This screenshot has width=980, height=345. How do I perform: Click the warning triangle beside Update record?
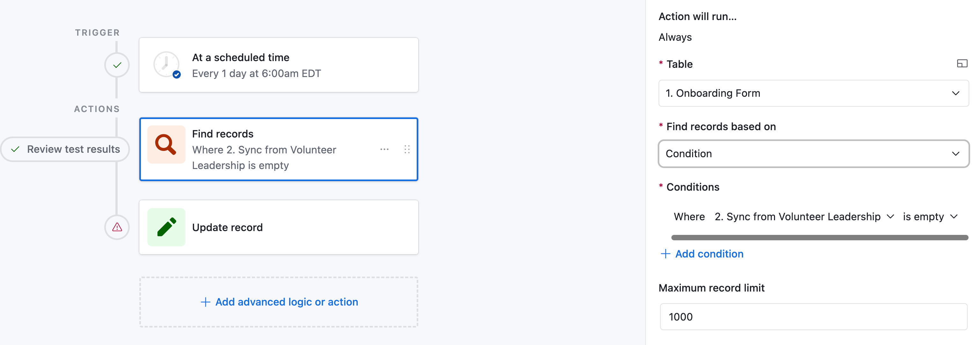[117, 227]
